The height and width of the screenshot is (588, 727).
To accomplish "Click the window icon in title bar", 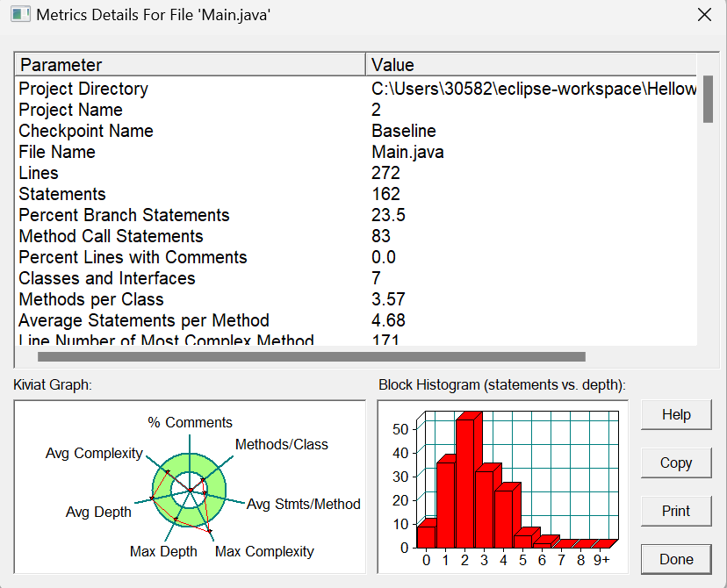I will (20, 15).
